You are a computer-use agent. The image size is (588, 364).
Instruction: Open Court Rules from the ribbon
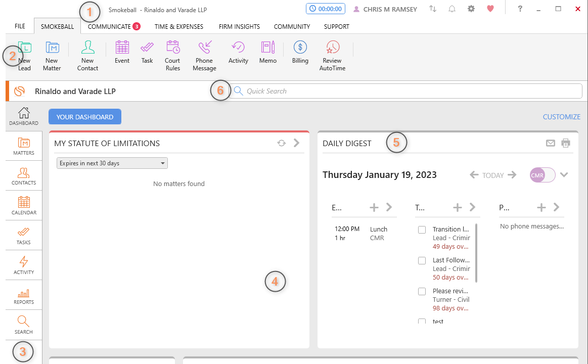tap(172, 56)
